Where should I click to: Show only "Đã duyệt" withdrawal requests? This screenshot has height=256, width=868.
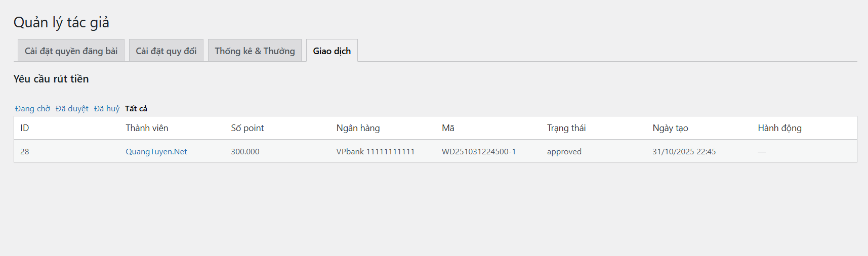tap(72, 109)
